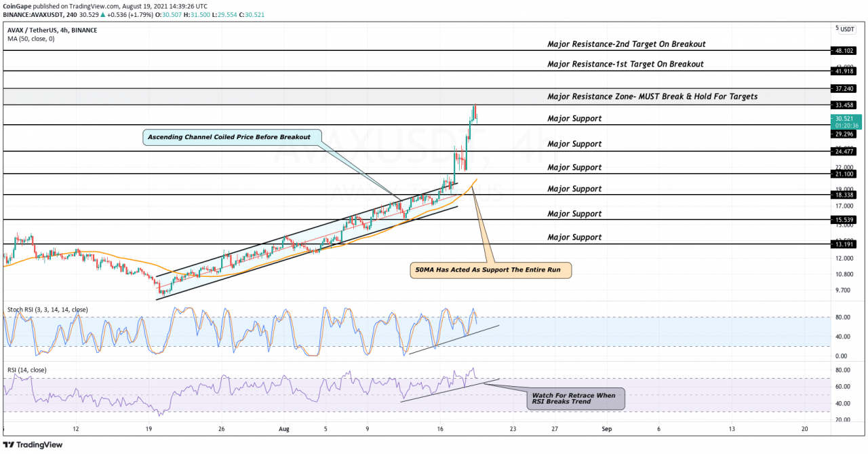Click the 50MA Has Acted As Support callout
Image resolution: width=868 pixels, height=454 pixels.
pyautogui.click(x=492, y=271)
